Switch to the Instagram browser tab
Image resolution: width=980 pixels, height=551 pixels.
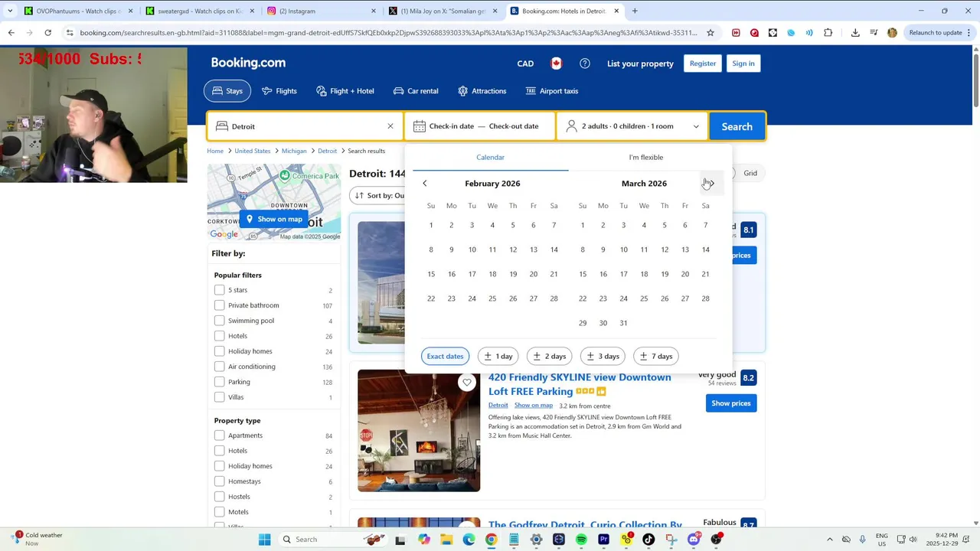click(320, 11)
